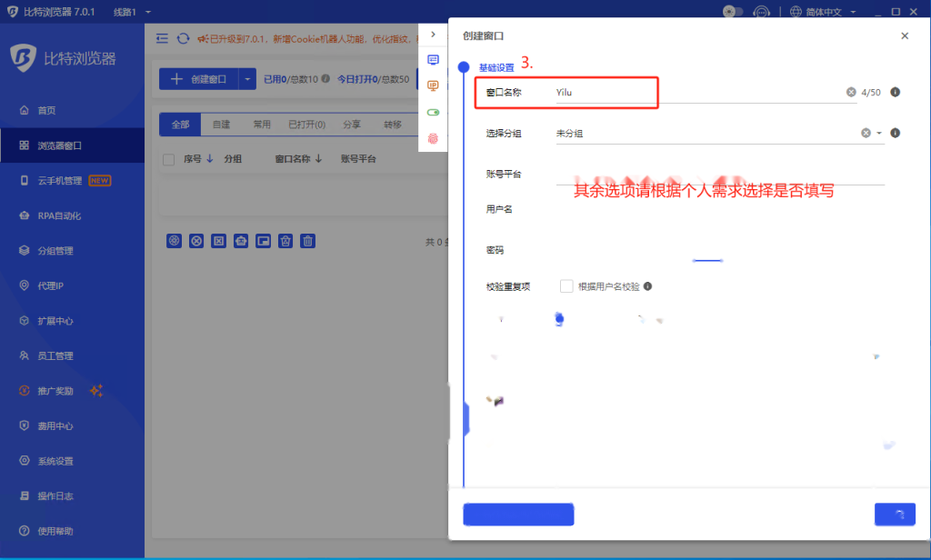Switch to the 自建 tab
931x560 pixels.
pyautogui.click(x=222, y=125)
